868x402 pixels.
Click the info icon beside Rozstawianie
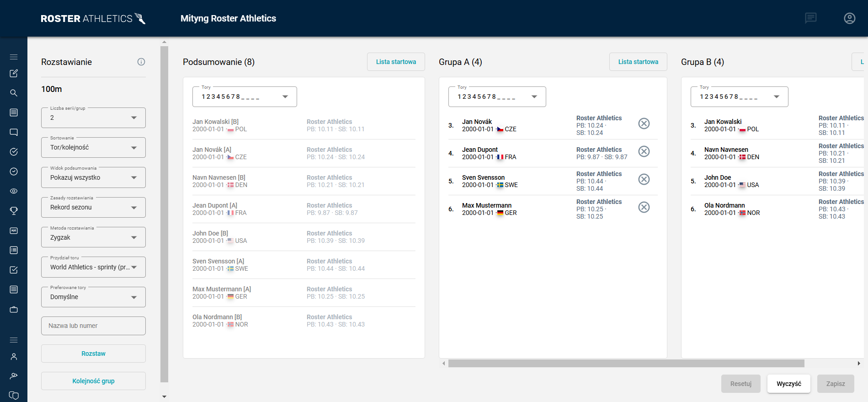(x=141, y=62)
